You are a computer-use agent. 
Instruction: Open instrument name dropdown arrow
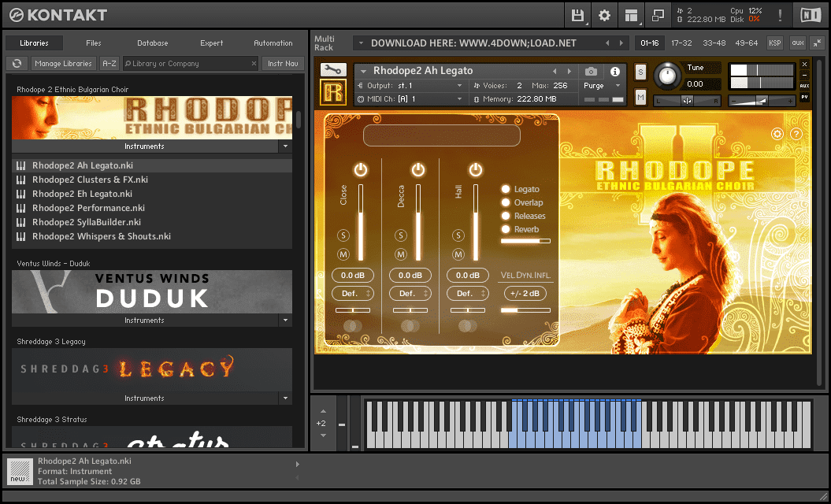click(x=364, y=71)
